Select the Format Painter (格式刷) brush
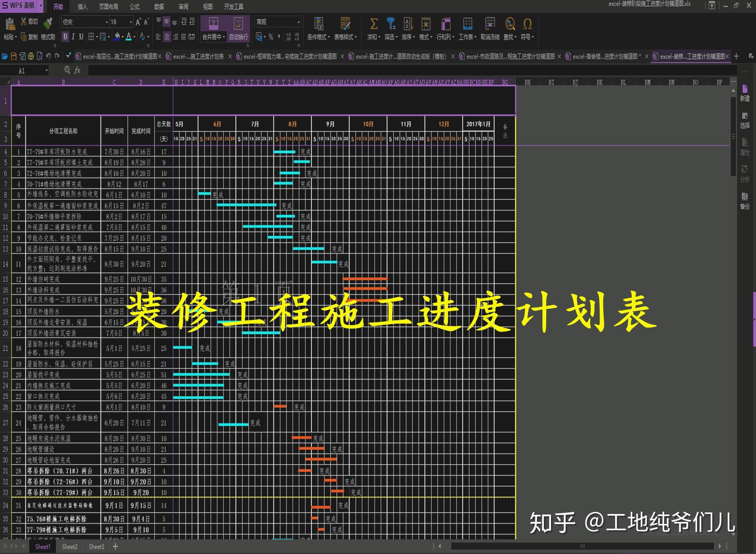The width and height of the screenshot is (756, 554). [x=48, y=23]
